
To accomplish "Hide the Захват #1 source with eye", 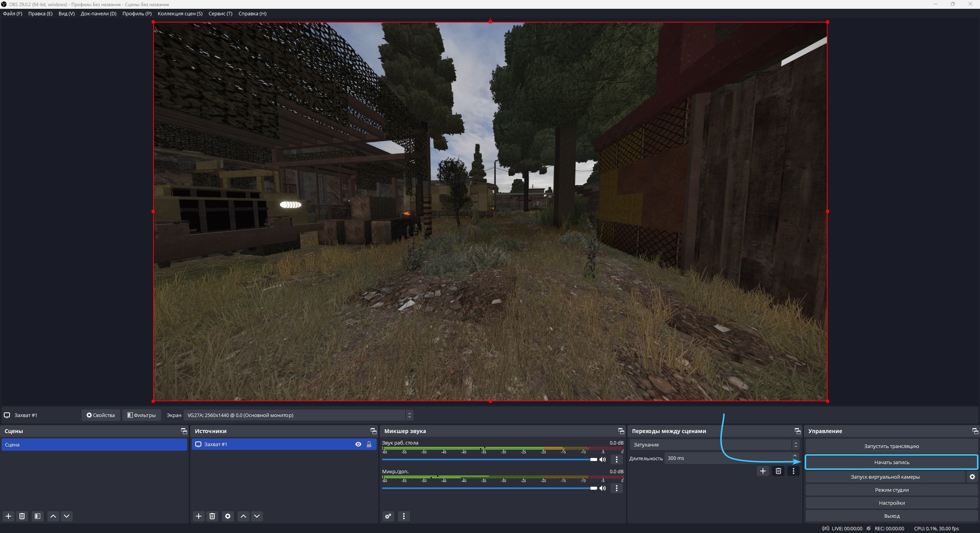I will click(358, 444).
